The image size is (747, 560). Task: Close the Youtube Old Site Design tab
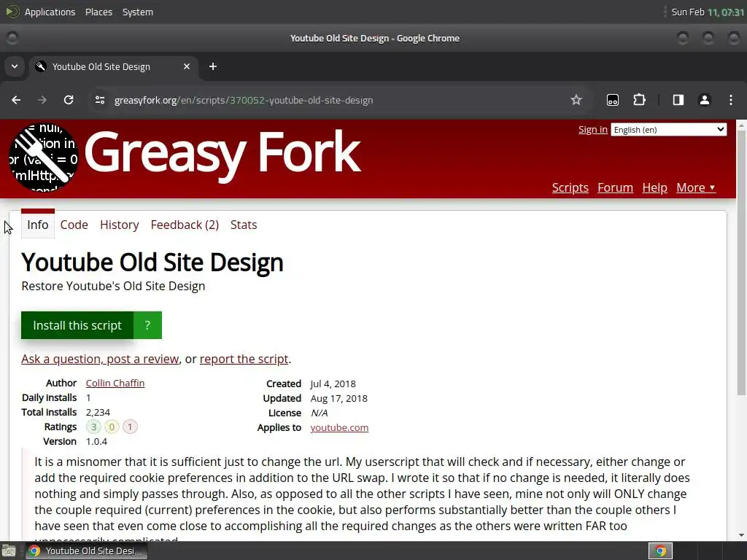tap(187, 66)
